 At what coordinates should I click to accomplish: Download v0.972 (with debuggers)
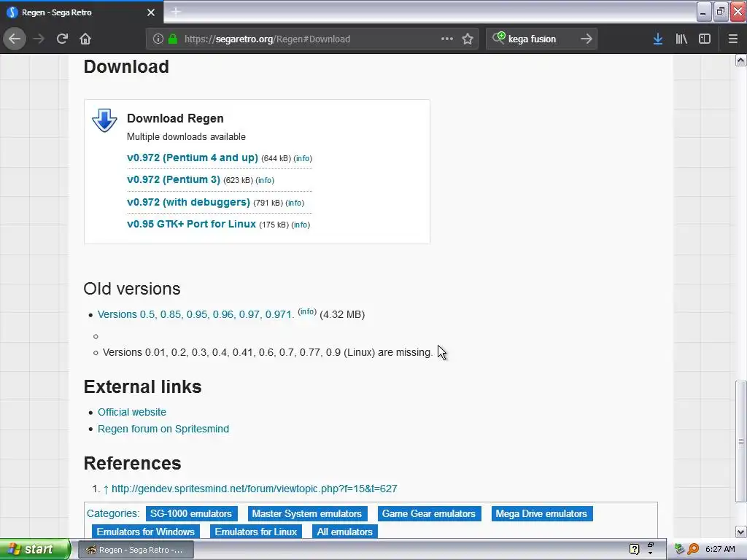188,202
